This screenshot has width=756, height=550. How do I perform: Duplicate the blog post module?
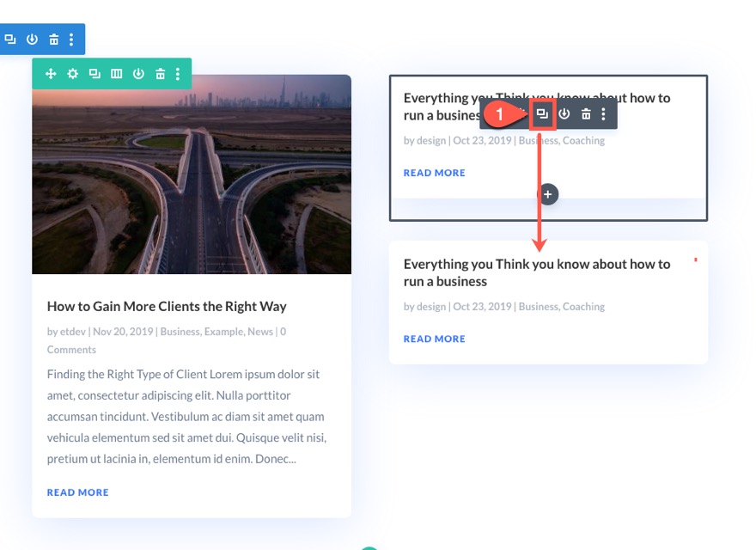tap(541, 113)
